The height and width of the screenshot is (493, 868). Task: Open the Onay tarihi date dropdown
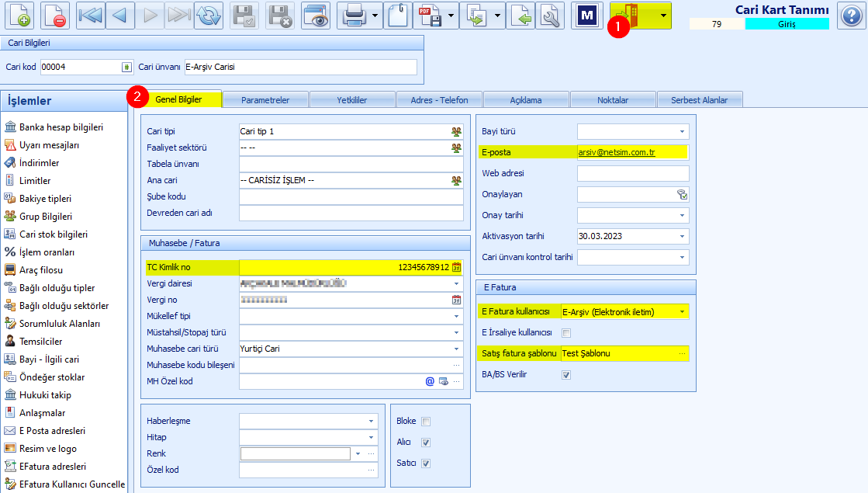(x=682, y=216)
